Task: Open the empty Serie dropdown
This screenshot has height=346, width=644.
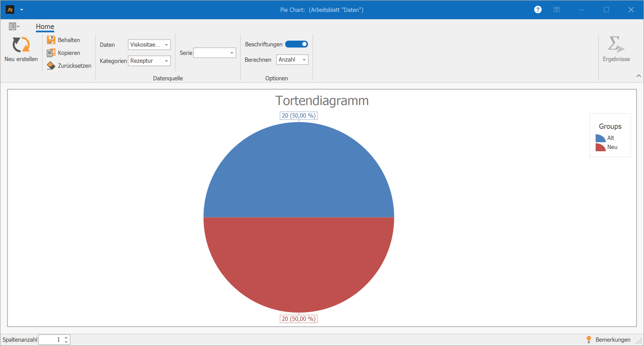Action: click(231, 53)
